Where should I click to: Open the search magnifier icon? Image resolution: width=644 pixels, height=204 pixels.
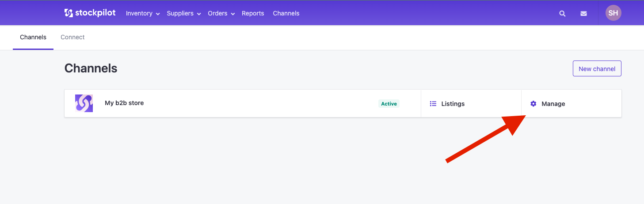562,14
